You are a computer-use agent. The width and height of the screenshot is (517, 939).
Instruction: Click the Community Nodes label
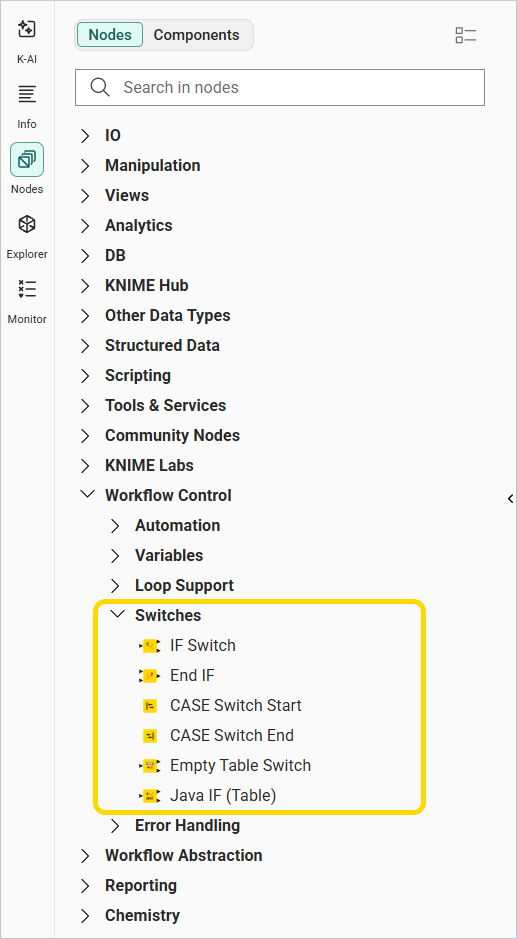(x=173, y=435)
